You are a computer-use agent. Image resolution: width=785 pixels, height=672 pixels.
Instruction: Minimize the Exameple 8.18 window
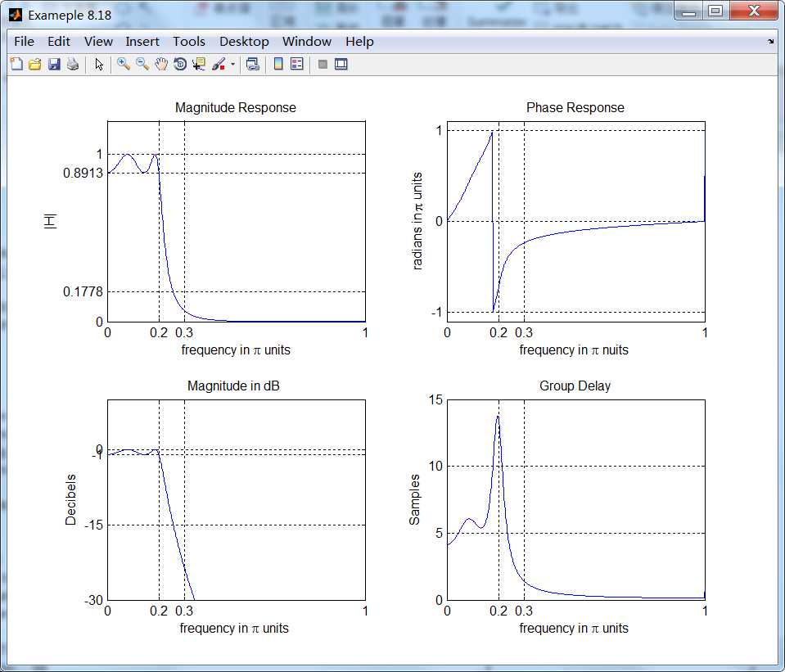[x=689, y=11]
